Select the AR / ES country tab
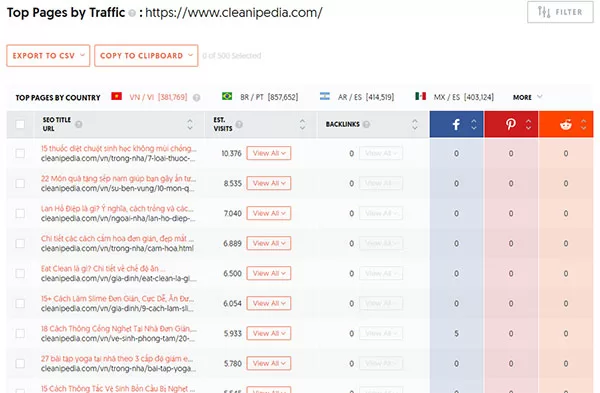The image size is (600, 393). click(366, 97)
